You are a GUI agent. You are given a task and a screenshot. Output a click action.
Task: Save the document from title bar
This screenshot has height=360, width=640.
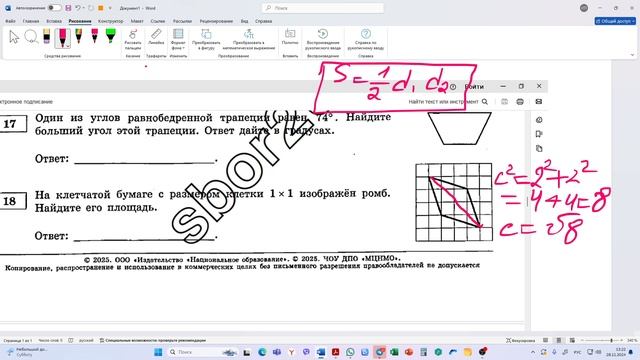pyautogui.click(x=68, y=8)
